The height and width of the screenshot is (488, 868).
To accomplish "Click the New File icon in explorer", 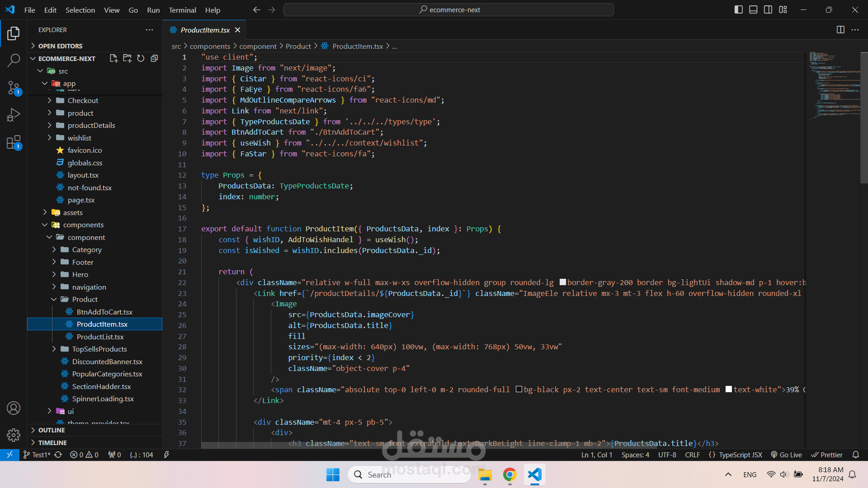I will pyautogui.click(x=113, y=58).
